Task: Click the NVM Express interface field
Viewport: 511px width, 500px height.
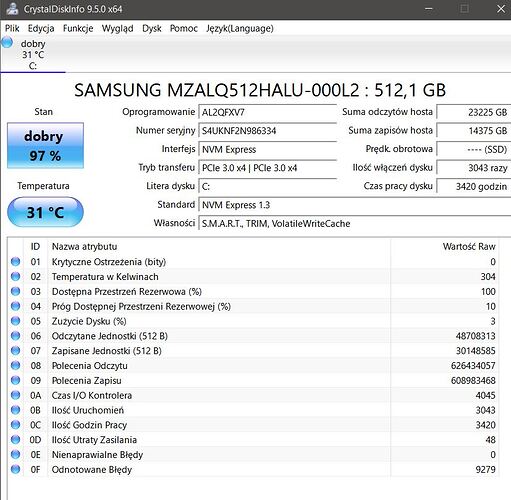Action: tap(267, 149)
